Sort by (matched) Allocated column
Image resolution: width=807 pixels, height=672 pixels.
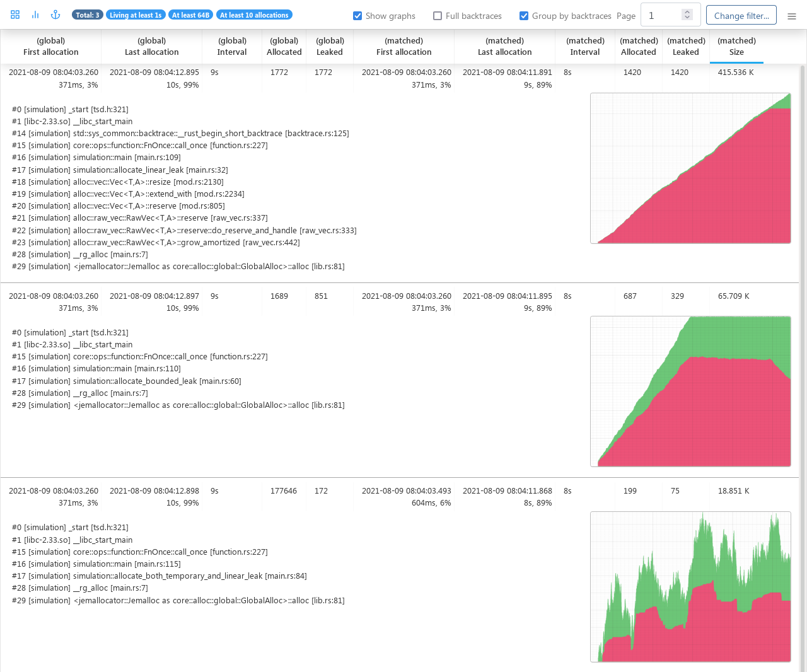[x=639, y=46]
